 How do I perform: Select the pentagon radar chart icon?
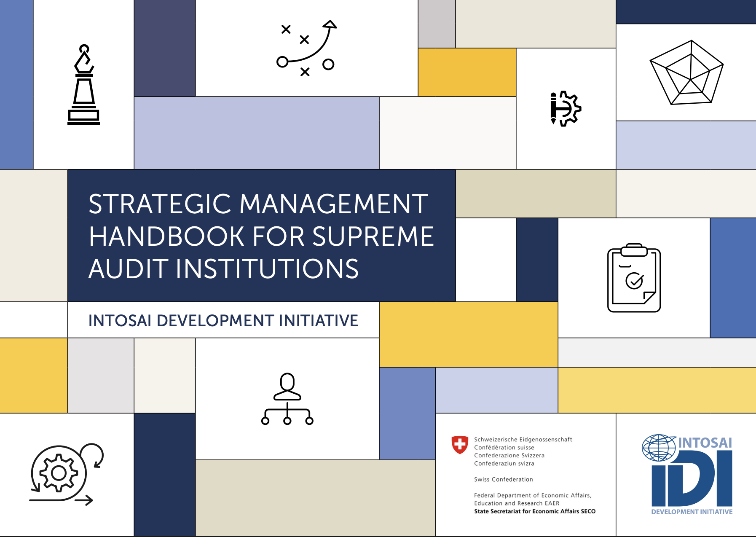686,73
